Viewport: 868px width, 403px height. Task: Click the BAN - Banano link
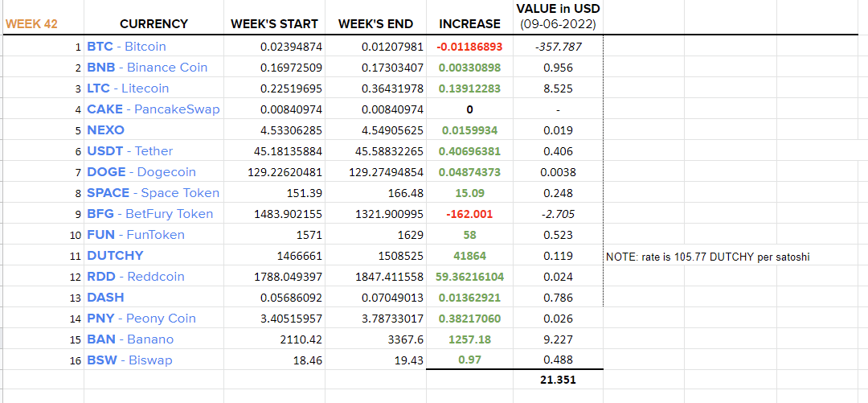(x=130, y=339)
